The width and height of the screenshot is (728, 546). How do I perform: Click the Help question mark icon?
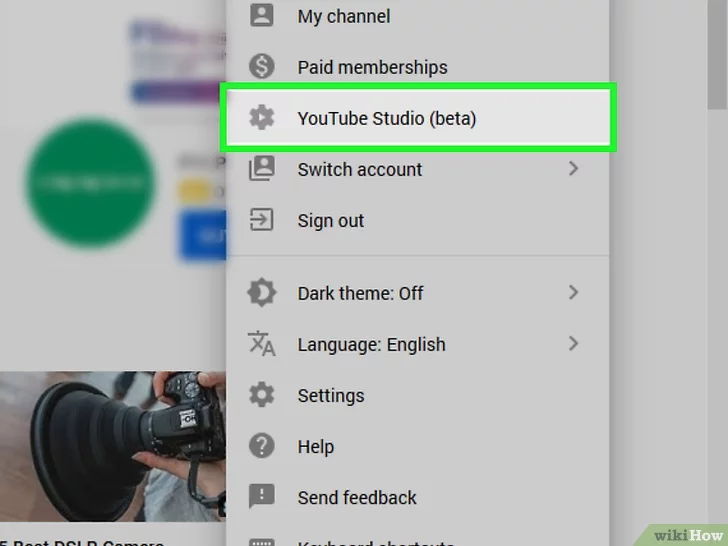(261, 446)
